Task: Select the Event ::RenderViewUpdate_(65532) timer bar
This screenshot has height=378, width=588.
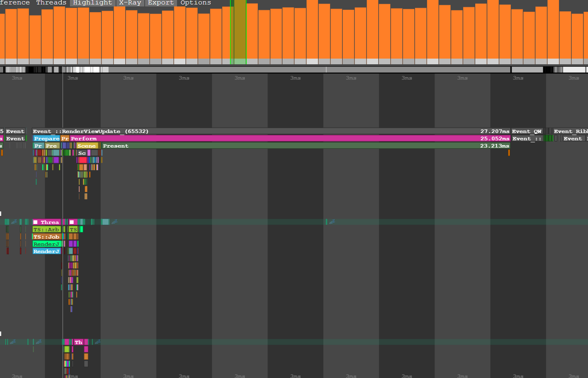Action: coord(271,131)
